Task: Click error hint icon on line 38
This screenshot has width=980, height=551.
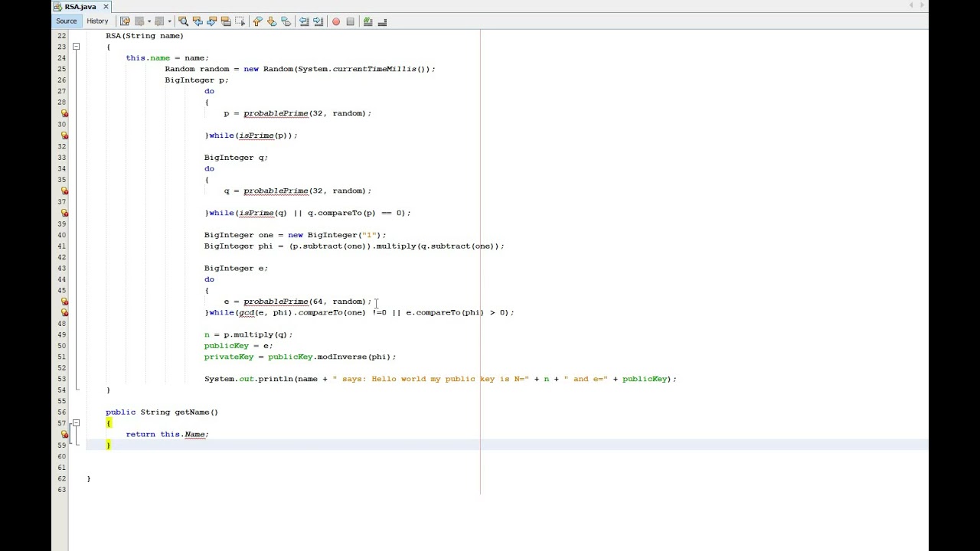Action: (x=64, y=213)
